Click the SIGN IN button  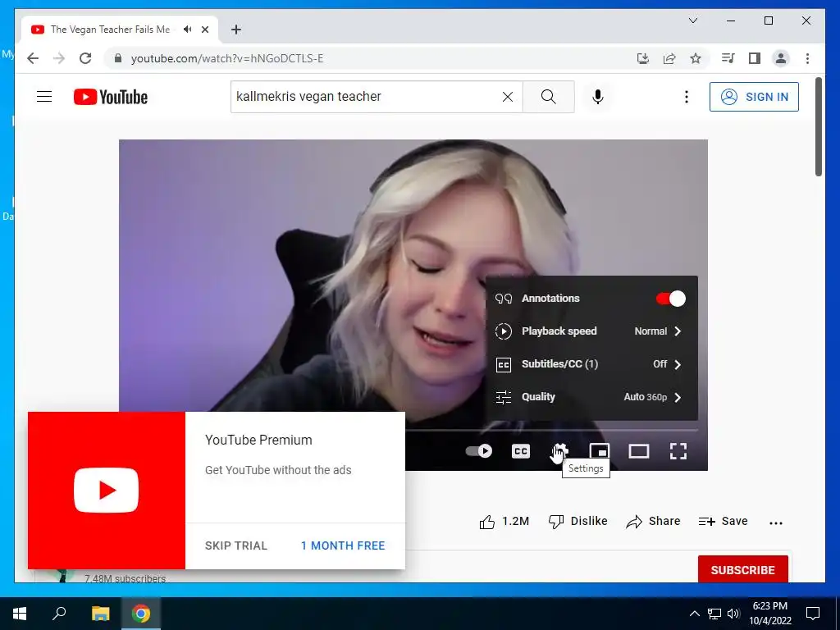754,97
